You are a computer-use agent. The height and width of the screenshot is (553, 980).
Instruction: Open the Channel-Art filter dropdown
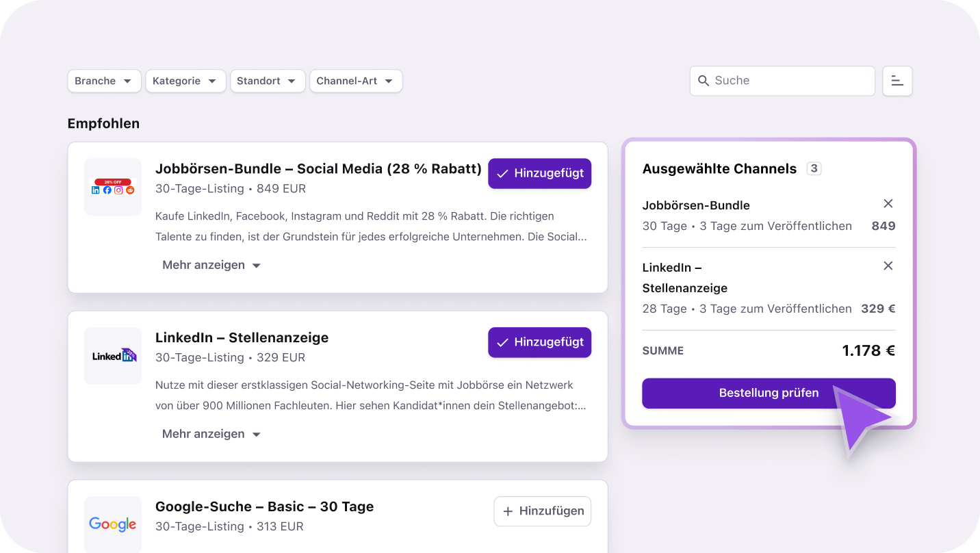pyautogui.click(x=355, y=81)
